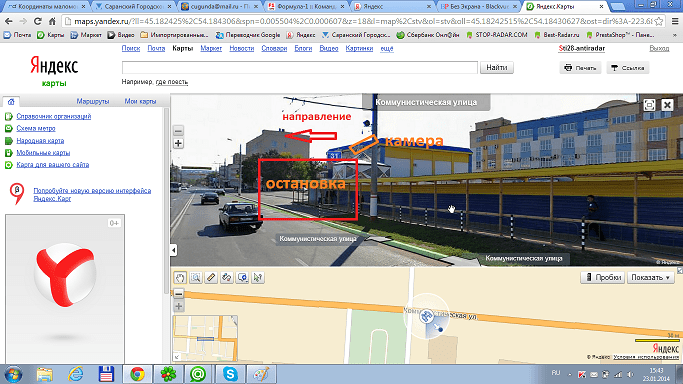
Task: Expand panorama to fullscreen
Action: click(x=649, y=105)
